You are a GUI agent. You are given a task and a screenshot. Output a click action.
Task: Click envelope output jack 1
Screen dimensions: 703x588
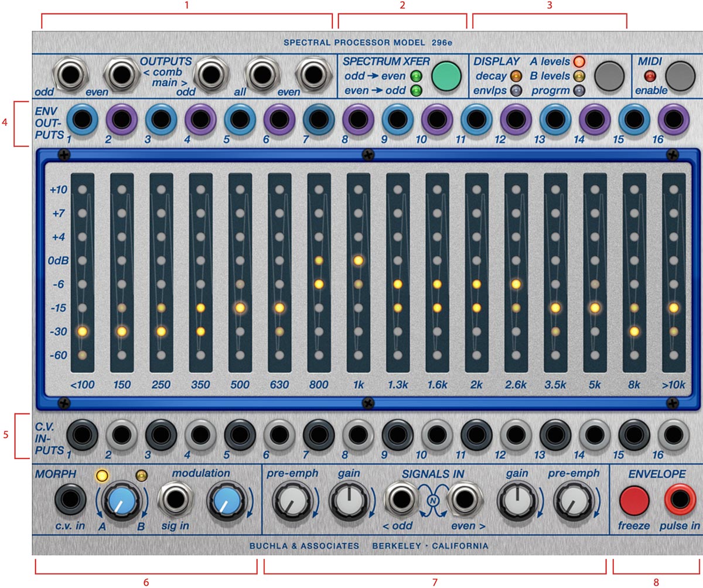click(x=82, y=119)
